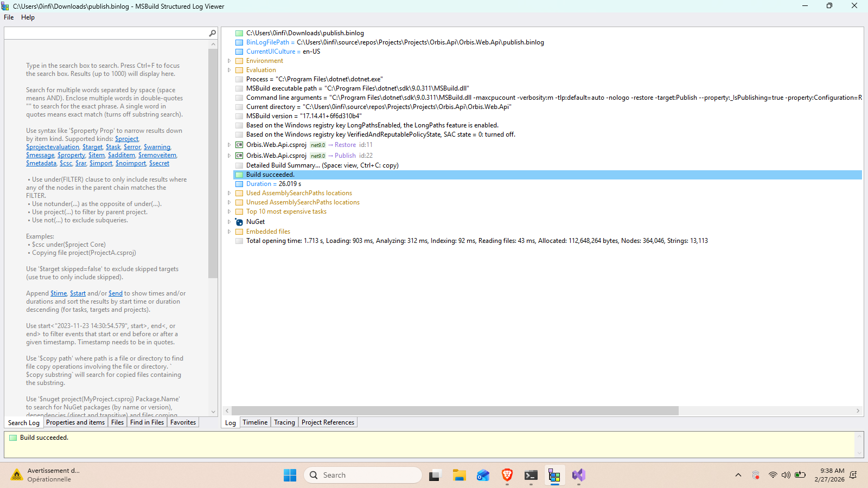The height and width of the screenshot is (488, 868).
Task: Click the horizontal scrollbar right arrow
Action: (858, 410)
